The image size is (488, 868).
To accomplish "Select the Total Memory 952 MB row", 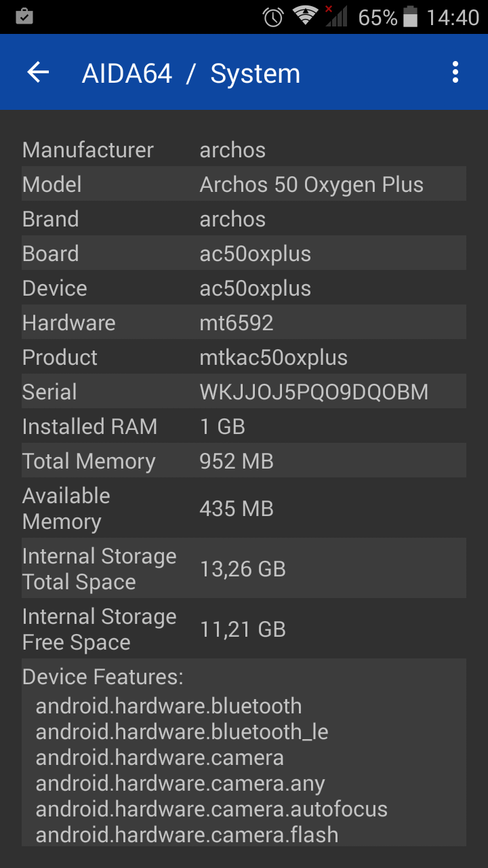I will coord(244,461).
